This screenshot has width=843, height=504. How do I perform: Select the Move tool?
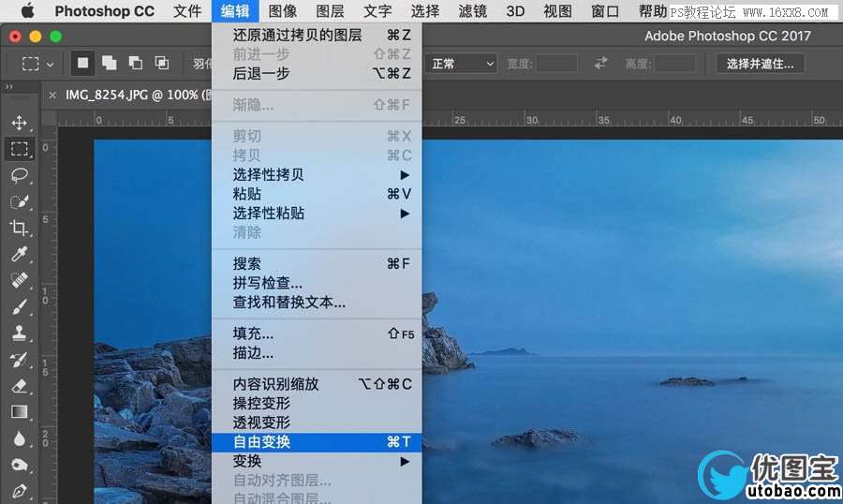pos(20,123)
